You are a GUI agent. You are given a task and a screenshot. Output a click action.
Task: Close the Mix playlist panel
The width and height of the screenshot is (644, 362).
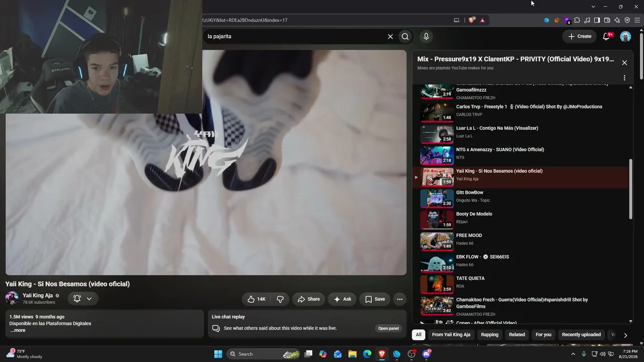(x=624, y=63)
